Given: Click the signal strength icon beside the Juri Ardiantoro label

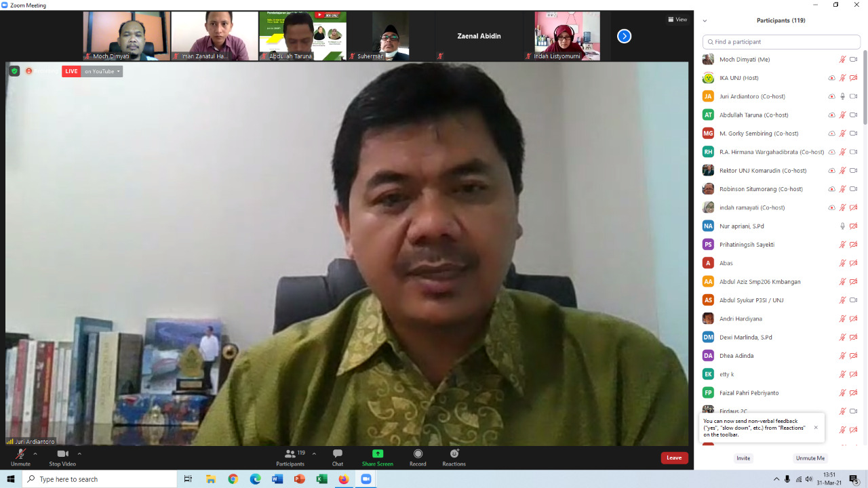Looking at the screenshot, I should tap(10, 441).
